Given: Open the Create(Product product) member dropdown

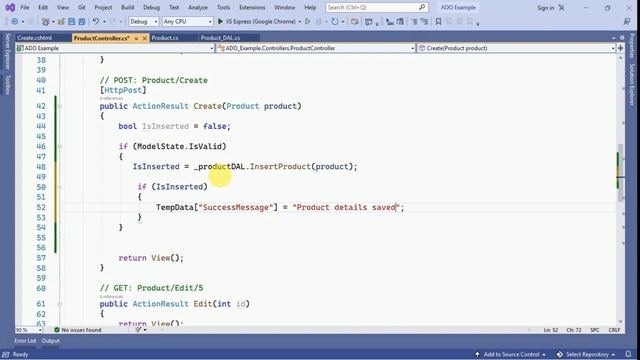Looking at the screenshot, I should pyautogui.click(x=516, y=48).
